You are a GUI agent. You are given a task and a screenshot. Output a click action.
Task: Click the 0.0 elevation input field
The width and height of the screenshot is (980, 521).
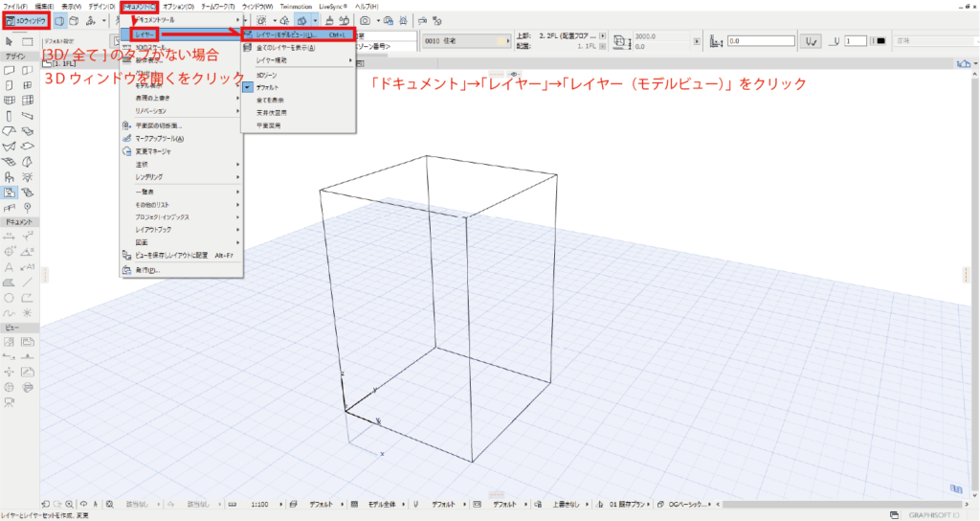coord(761,41)
